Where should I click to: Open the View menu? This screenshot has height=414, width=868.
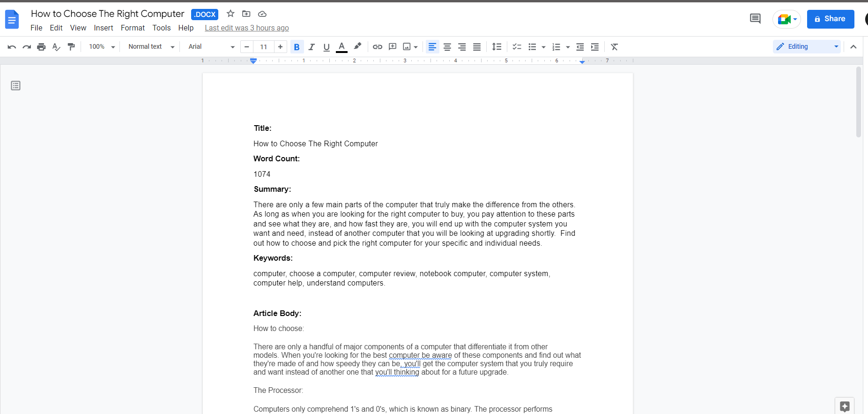point(78,28)
